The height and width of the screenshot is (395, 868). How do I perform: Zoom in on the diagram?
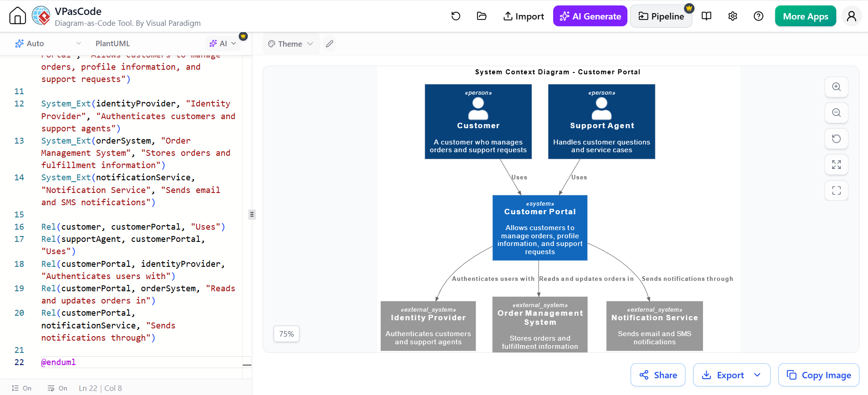[x=836, y=87]
